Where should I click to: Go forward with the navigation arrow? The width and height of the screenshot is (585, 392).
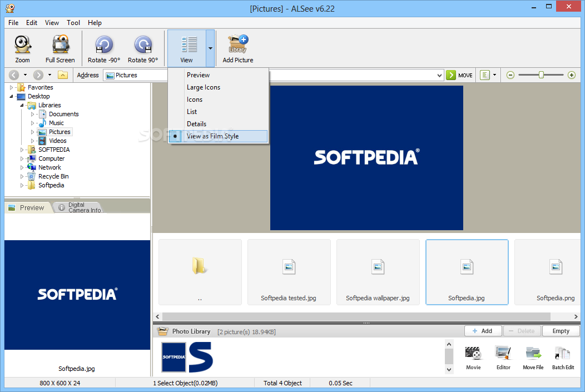coord(38,75)
